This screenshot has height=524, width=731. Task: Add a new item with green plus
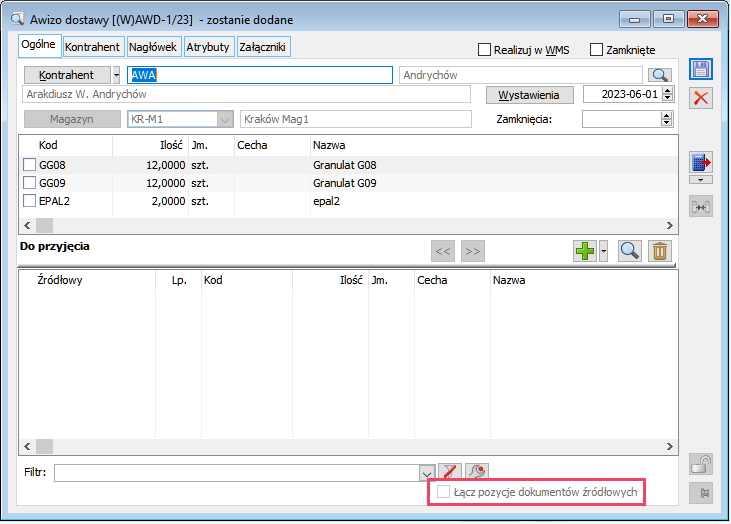(x=585, y=251)
